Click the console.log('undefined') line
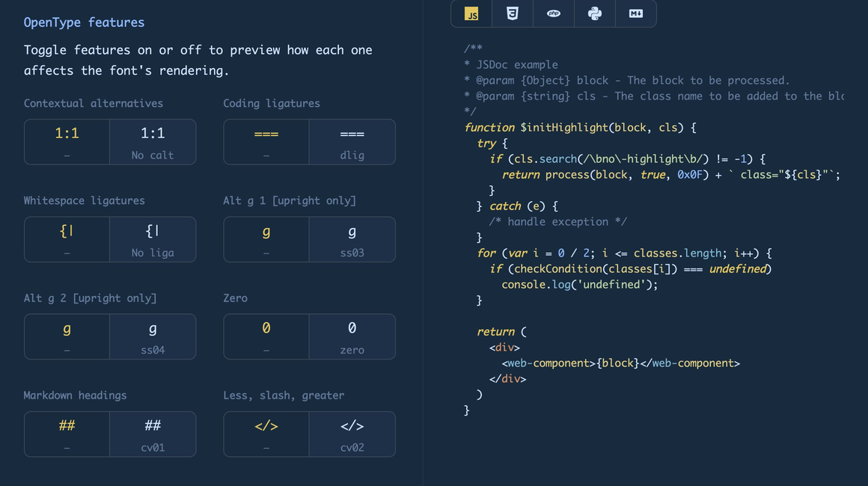The height and width of the screenshot is (486, 868). 580,285
